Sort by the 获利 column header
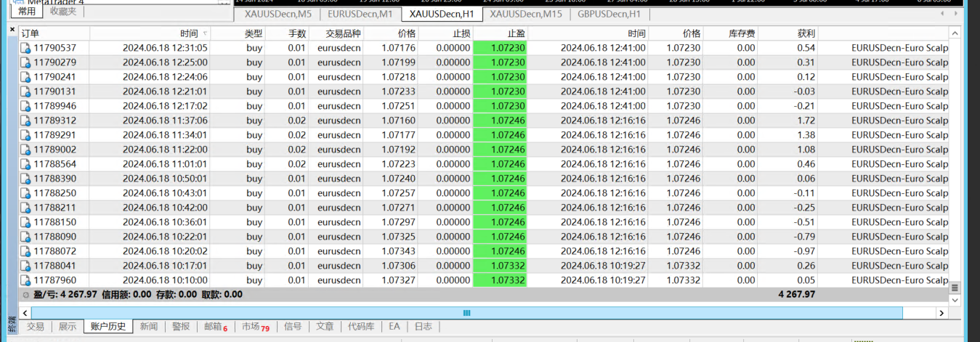This screenshot has width=980, height=342. coord(787,33)
